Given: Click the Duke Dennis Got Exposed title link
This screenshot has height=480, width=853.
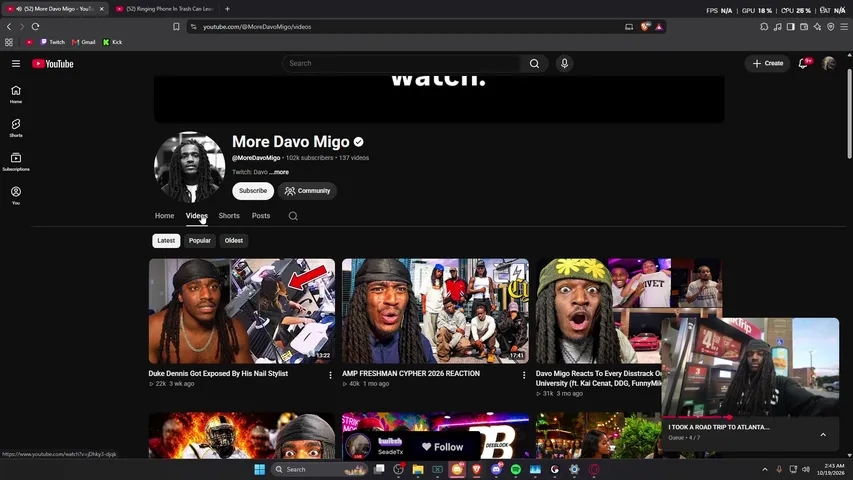Looking at the screenshot, I should click(218, 374).
